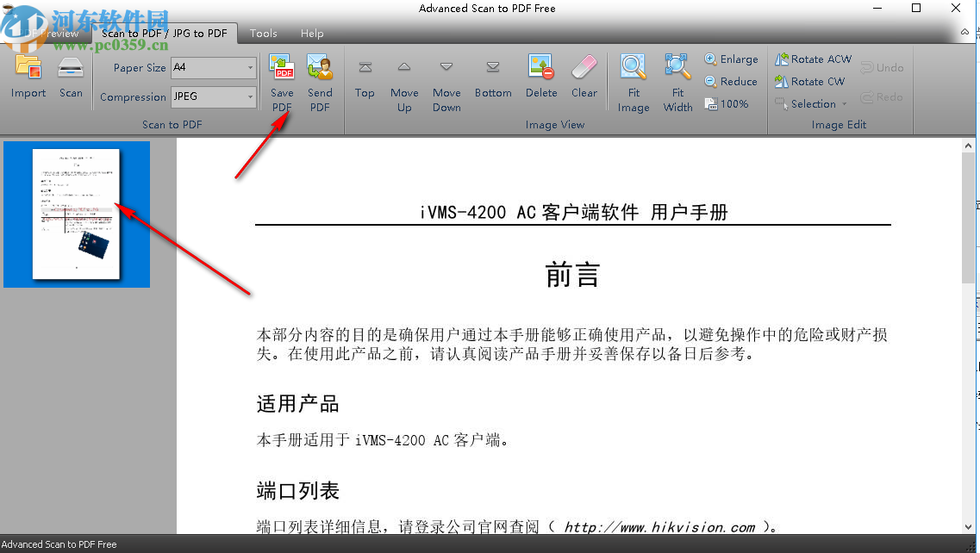Image resolution: width=980 pixels, height=553 pixels.
Task: Open the Compression dropdown
Action: (250, 96)
